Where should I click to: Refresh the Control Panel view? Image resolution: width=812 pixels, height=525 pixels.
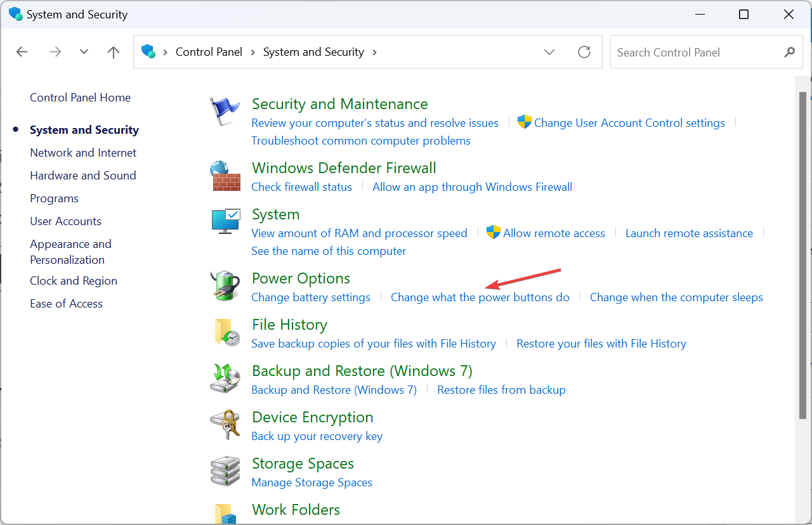point(584,52)
